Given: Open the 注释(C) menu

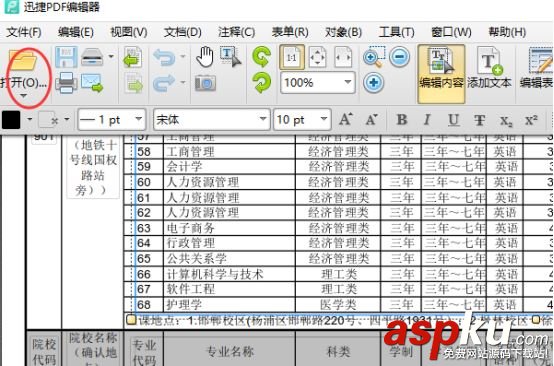Looking at the screenshot, I should tap(236, 33).
